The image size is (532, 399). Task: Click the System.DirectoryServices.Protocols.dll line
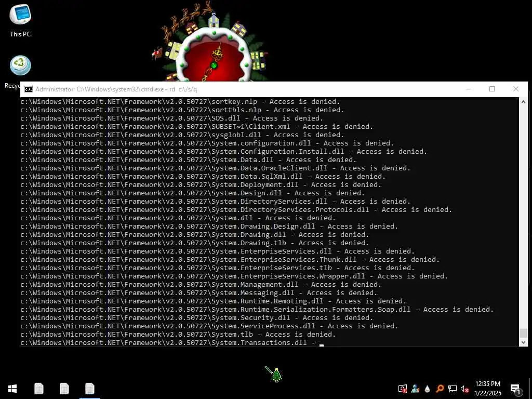236,210
